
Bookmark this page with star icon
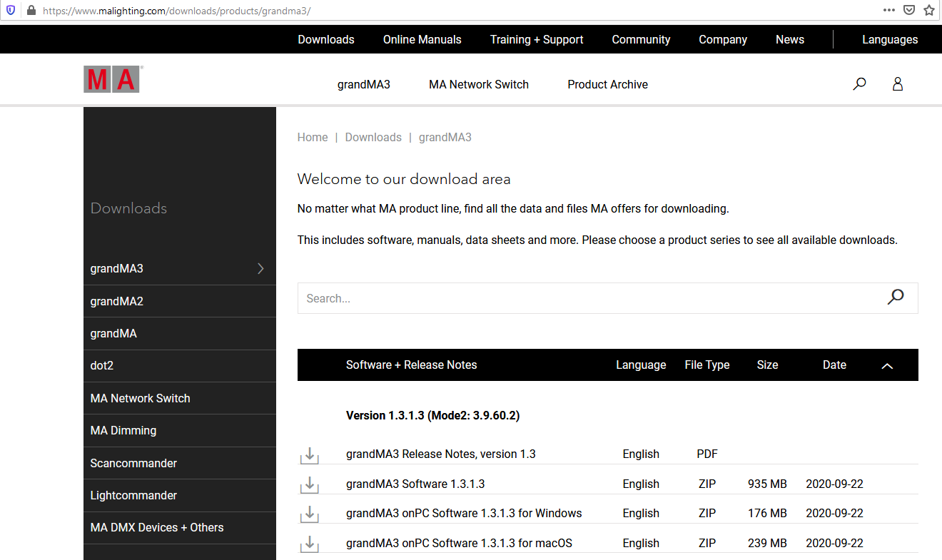(929, 10)
